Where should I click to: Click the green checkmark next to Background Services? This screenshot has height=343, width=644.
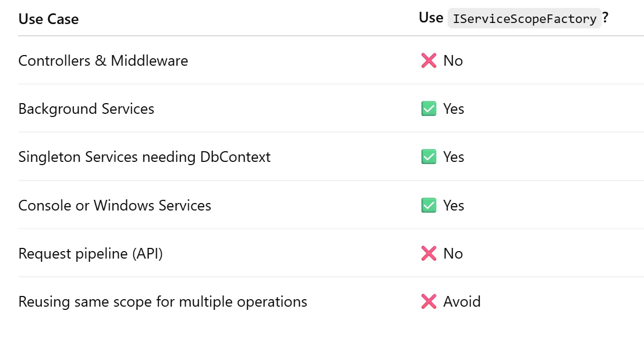click(x=428, y=109)
